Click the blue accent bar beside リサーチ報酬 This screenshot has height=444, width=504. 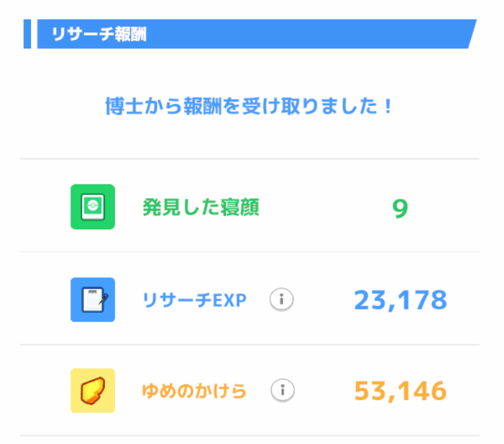coord(27,34)
